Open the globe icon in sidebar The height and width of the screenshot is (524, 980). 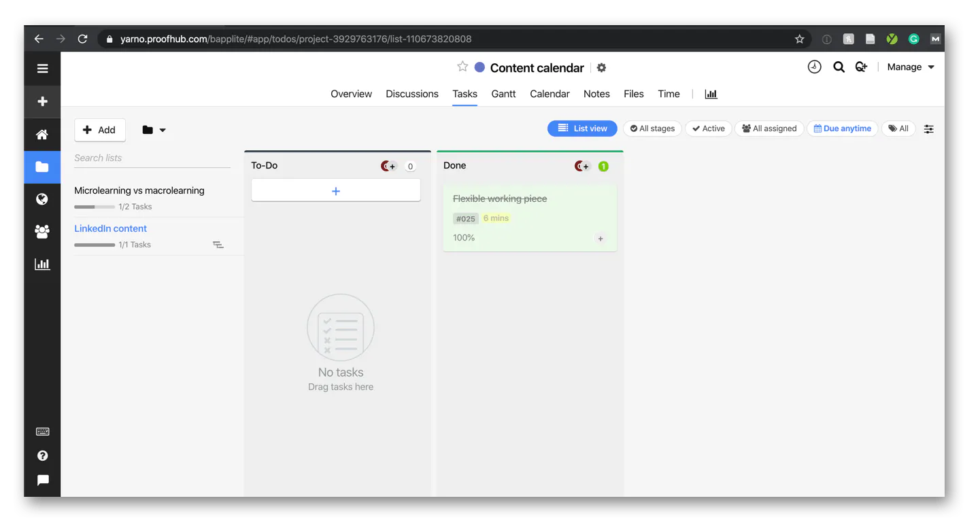point(42,199)
